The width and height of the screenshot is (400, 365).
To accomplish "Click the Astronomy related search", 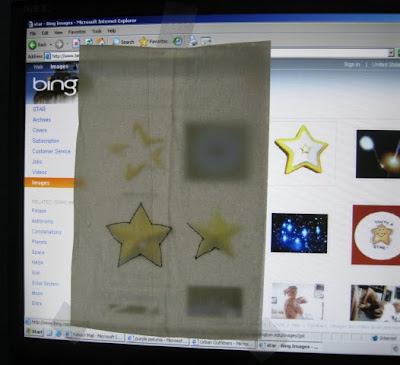I will click(42, 221).
